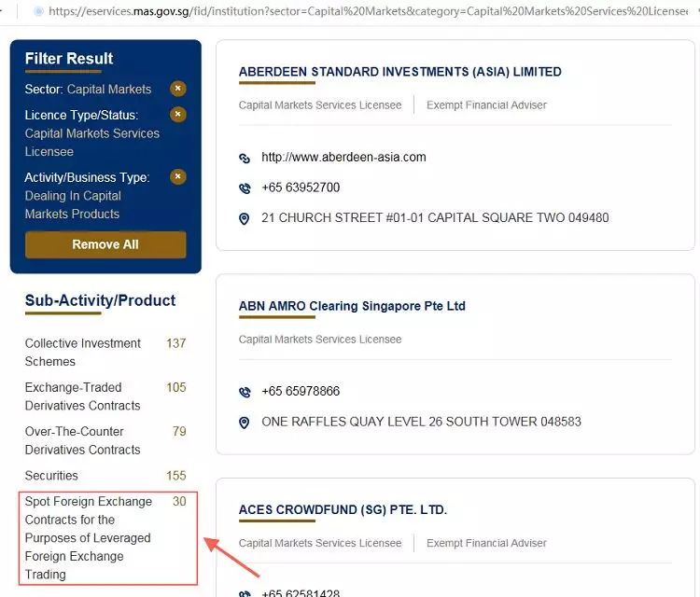The image size is (700, 597).
Task: Click the phone icon beside +65 63952700
Action: [x=245, y=187]
